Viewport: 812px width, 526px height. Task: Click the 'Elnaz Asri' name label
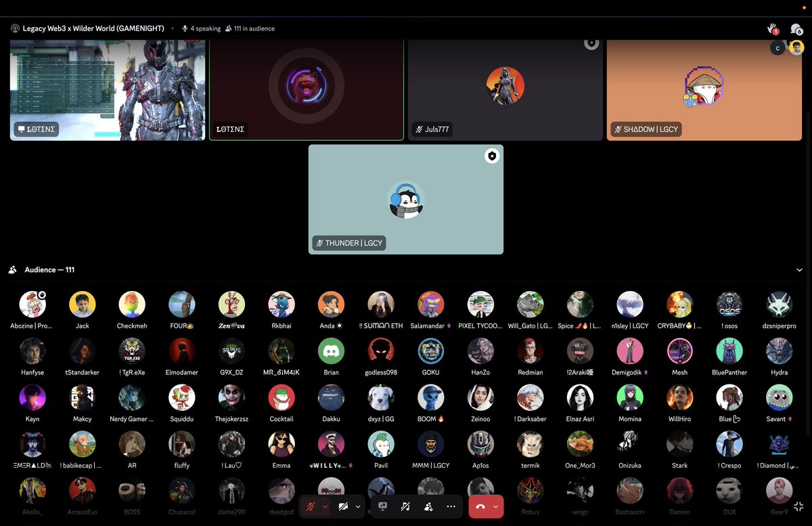coord(580,419)
